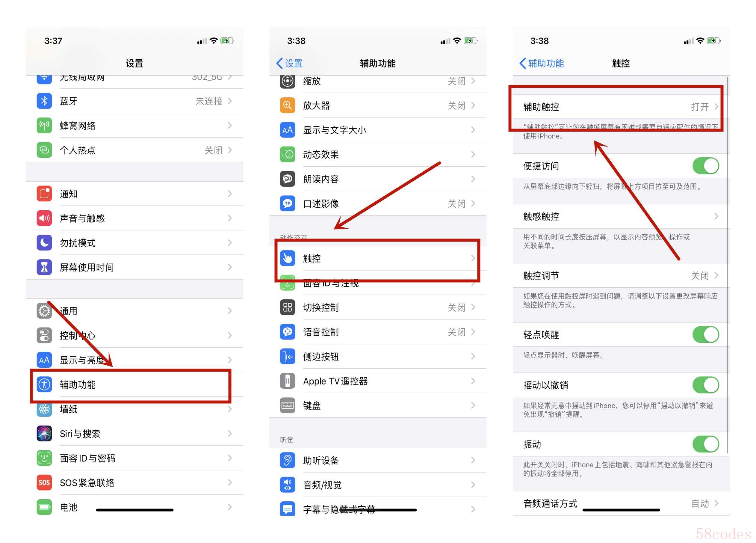The image size is (756, 543).
Task: Open the 勿扰模式 moon icon
Action: (44, 243)
